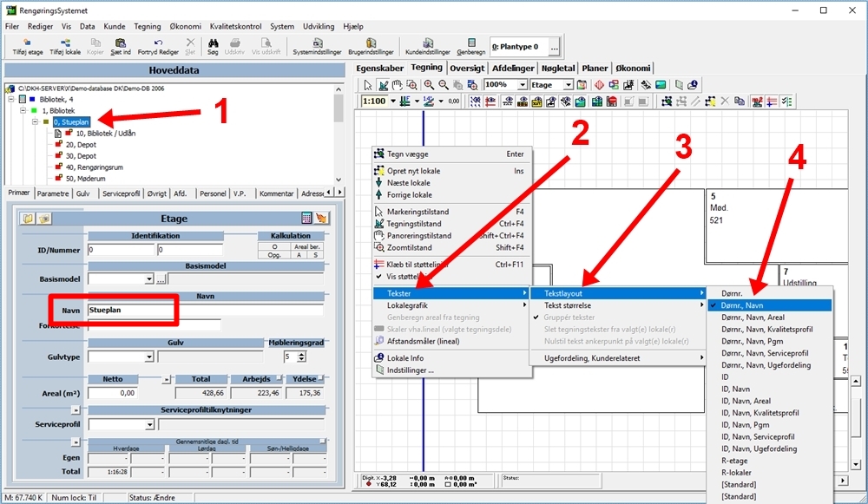This screenshot has height=504, width=868.
Task: Click the ... button beside Basismodel
Action: pyautogui.click(x=161, y=279)
